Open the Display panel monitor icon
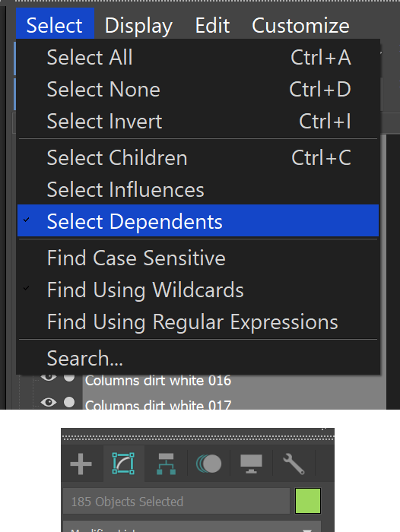 click(x=251, y=464)
